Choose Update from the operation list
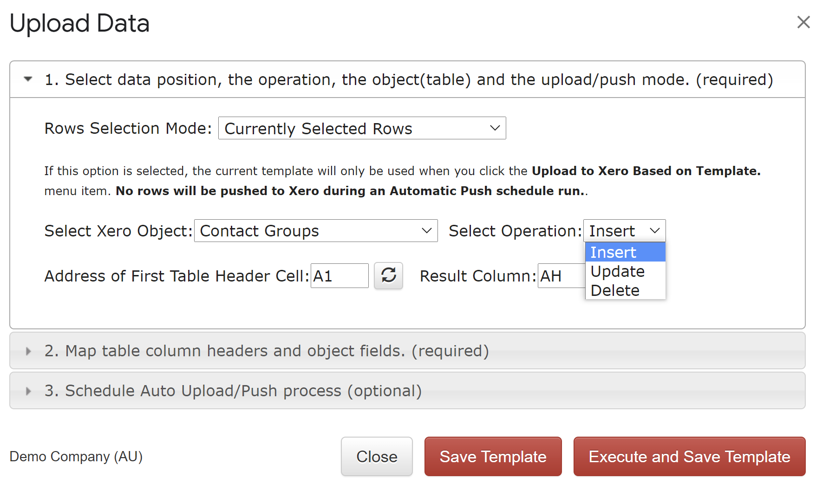The height and width of the screenshot is (504, 816). click(x=625, y=271)
